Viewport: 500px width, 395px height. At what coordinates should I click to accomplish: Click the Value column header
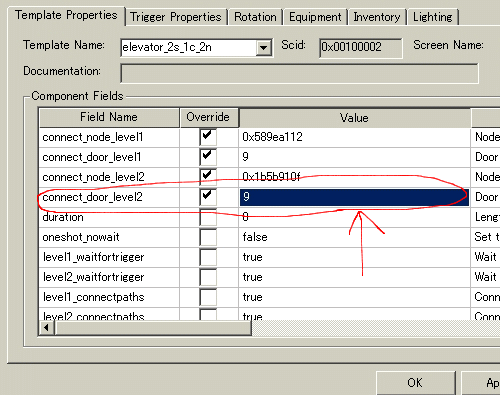click(x=354, y=118)
